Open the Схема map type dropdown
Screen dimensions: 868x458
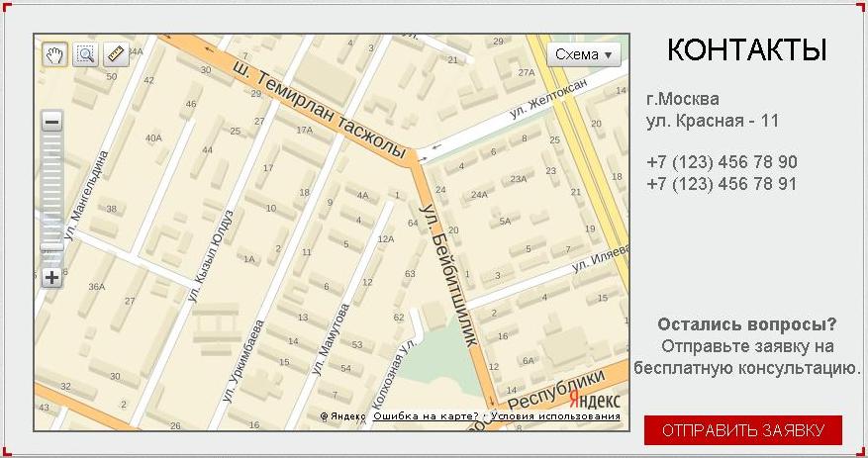pyautogui.click(x=584, y=54)
